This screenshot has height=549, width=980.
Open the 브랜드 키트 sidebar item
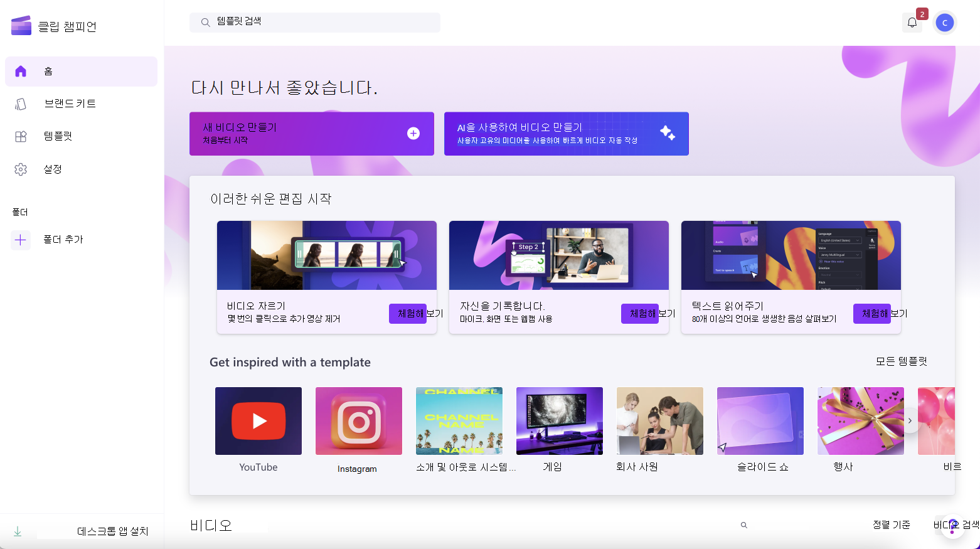[x=81, y=104]
